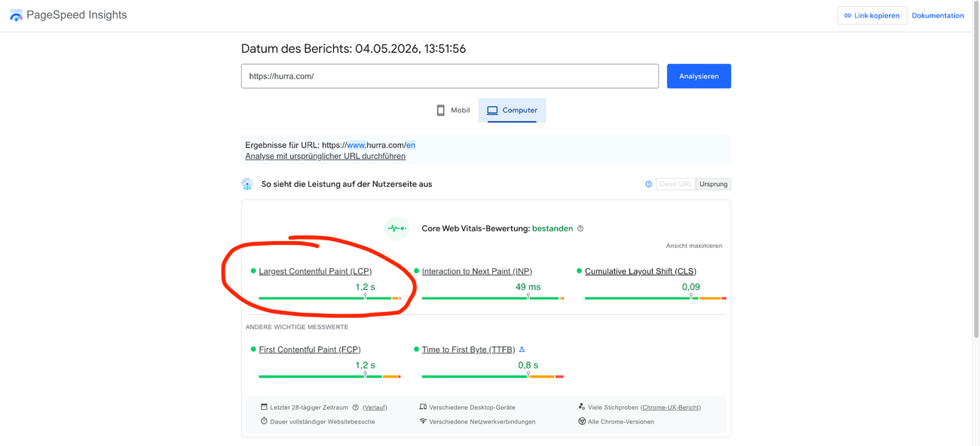Open the Chrome-UX-Bericht link
Image resolution: width=980 pixels, height=446 pixels.
[x=670, y=408]
